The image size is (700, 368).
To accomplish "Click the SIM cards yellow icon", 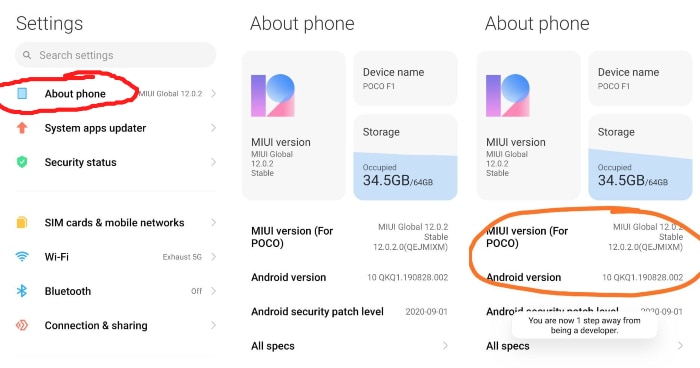I will click(22, 222).
